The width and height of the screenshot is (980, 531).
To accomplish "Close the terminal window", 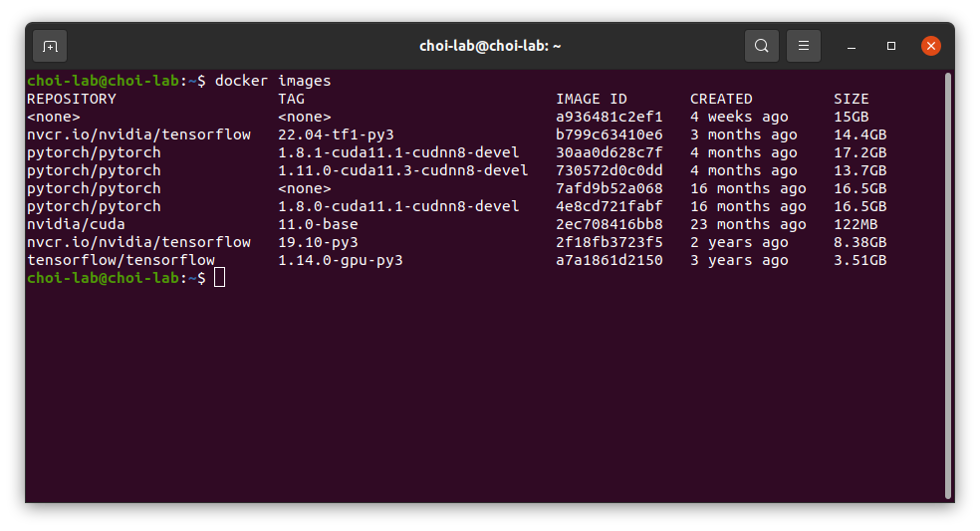I will point(930,46).
